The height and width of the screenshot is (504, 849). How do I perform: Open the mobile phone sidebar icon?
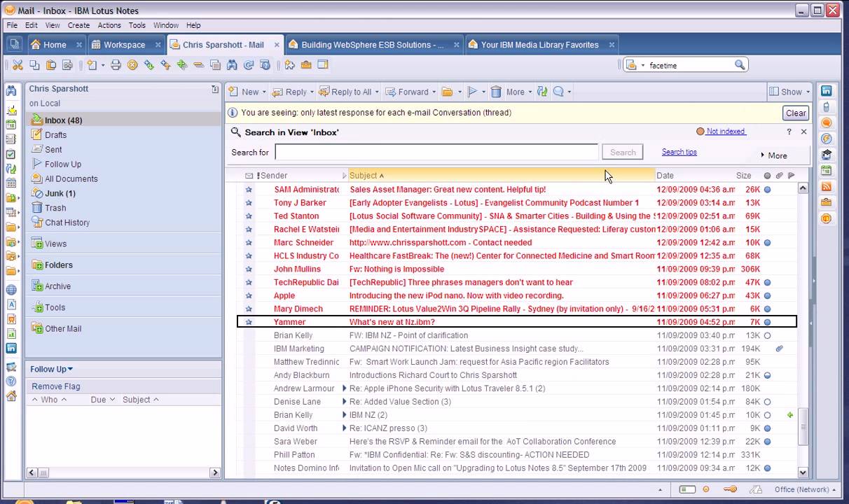point(827,107)
